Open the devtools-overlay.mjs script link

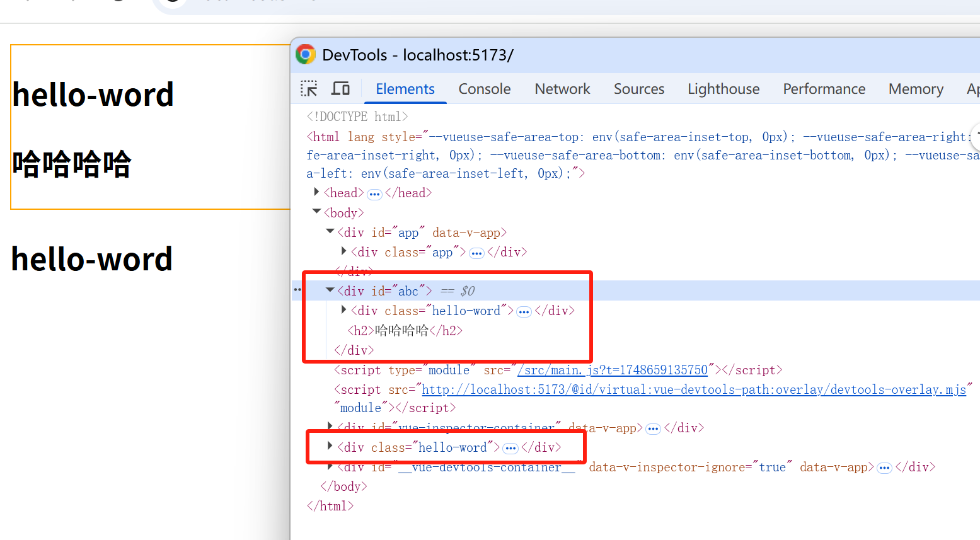tap(694, 389)
